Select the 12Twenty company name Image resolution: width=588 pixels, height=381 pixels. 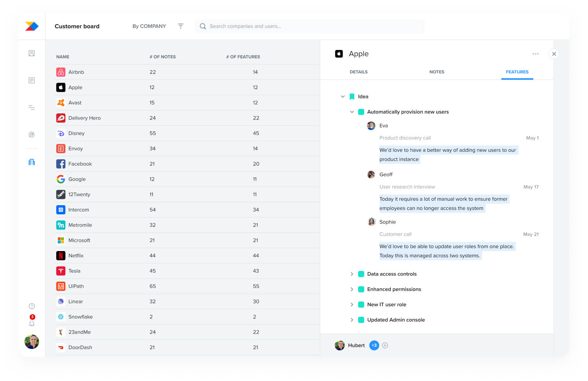click(x=79, y=195)
